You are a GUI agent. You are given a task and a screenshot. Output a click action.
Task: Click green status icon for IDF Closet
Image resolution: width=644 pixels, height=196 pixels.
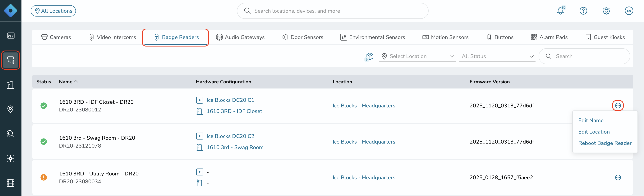point(44,106)
